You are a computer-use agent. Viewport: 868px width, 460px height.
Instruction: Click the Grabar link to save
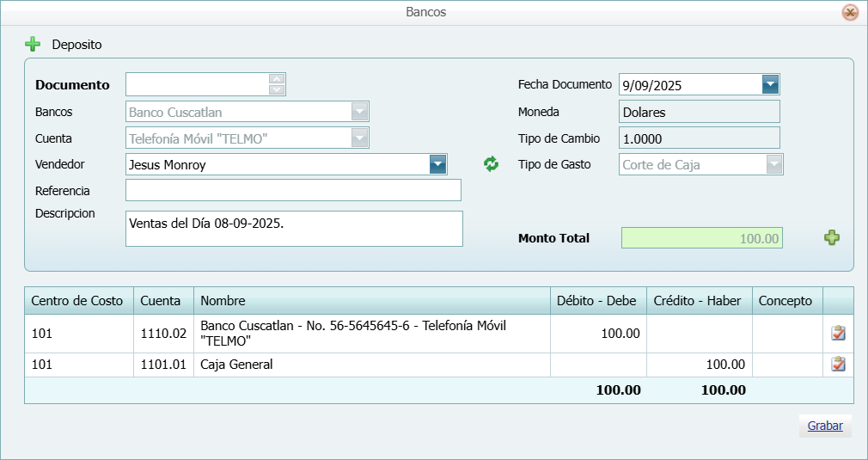825,426
